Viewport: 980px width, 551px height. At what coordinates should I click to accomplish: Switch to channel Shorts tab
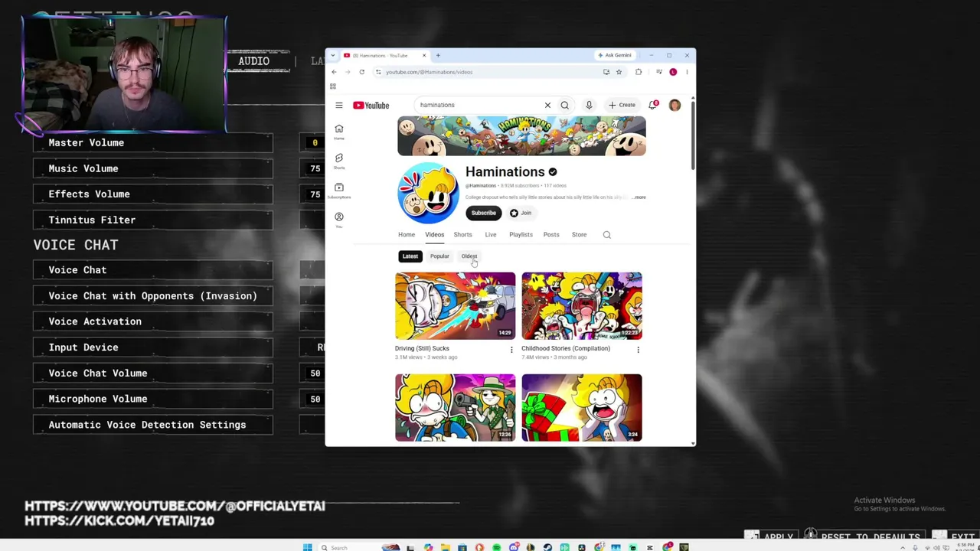[x=462, y=235]
